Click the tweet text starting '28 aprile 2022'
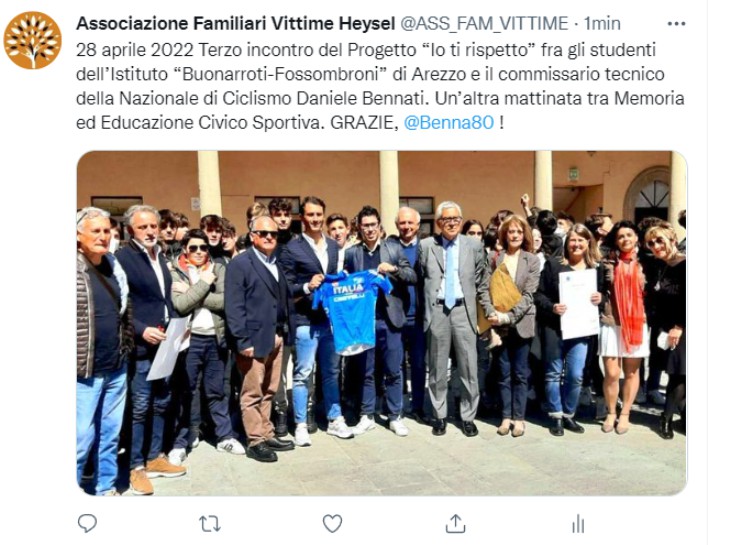Image resolution: width=730 pixels, height=545 pixels. [x=380, y=86]
